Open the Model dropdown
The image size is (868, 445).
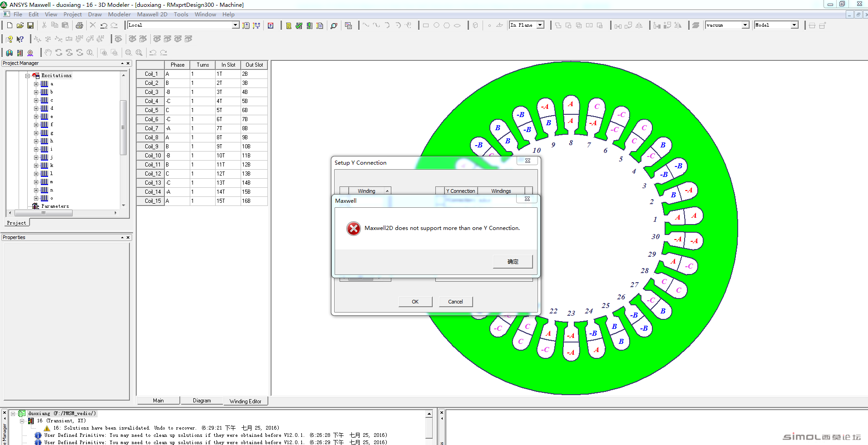pos(794,25)
